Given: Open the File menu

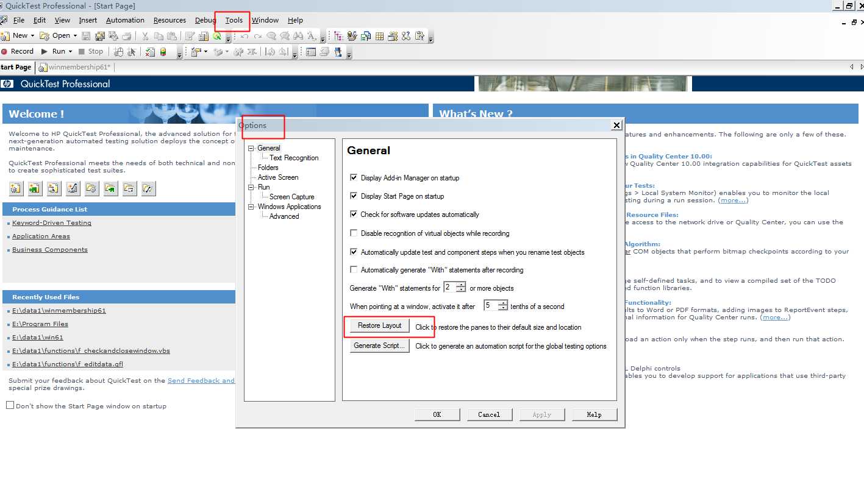Looking at the screenshot, I should [x=19, y=20].
